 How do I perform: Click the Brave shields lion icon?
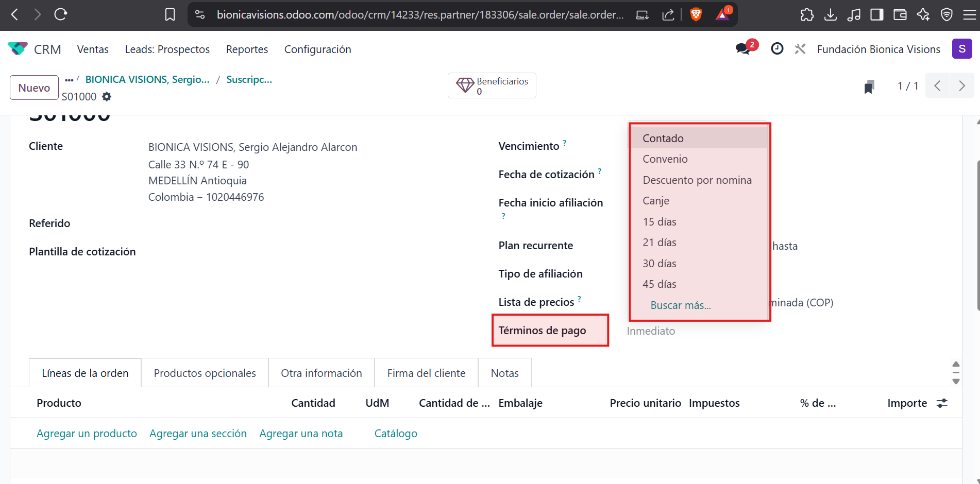(696, 14)
